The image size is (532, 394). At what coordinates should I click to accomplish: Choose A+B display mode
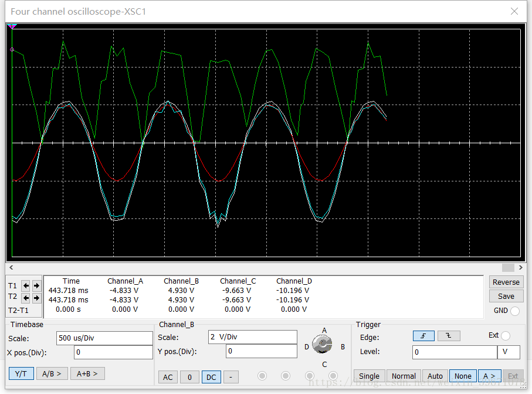87,373
